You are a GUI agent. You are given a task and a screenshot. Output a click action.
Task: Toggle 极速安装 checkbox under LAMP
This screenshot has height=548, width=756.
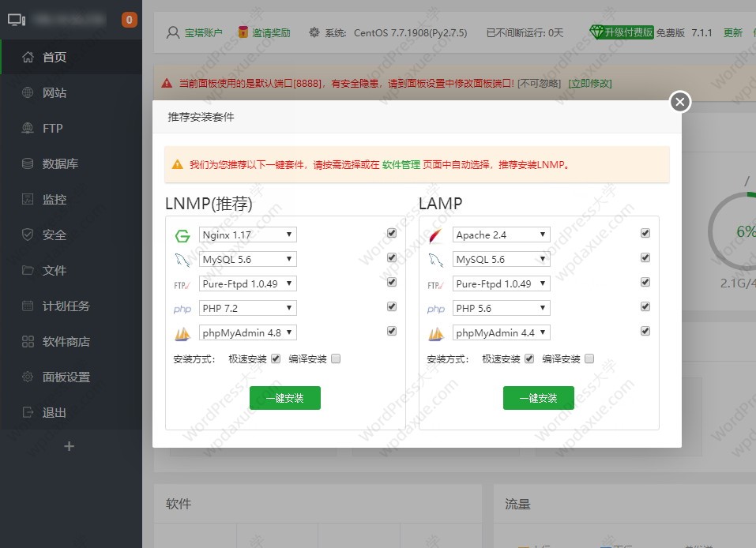529,358
